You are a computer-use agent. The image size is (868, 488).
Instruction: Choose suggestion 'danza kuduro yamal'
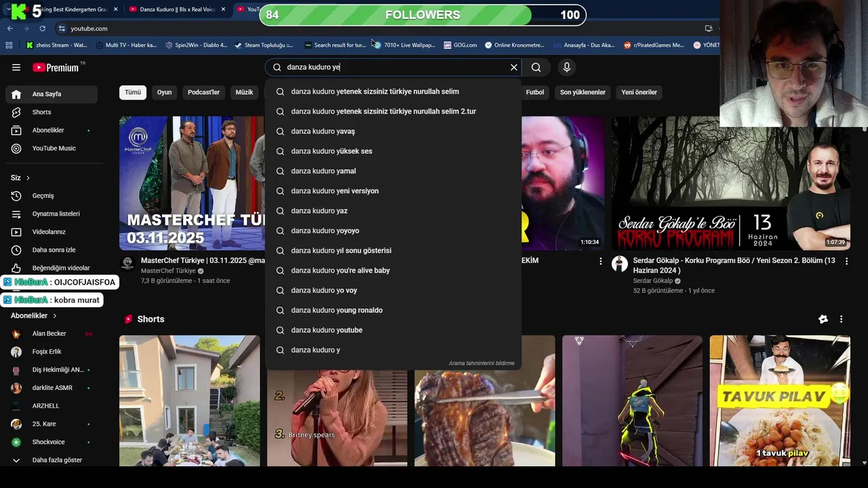point(393,171)
